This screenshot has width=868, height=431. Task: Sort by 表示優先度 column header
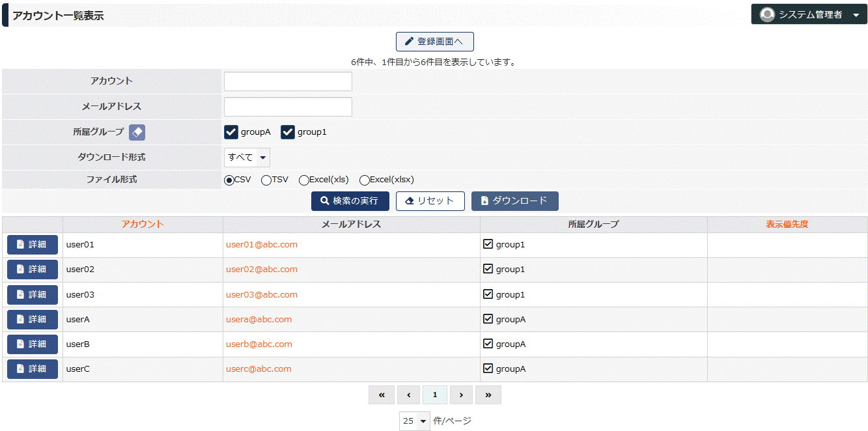pos(787,224)
